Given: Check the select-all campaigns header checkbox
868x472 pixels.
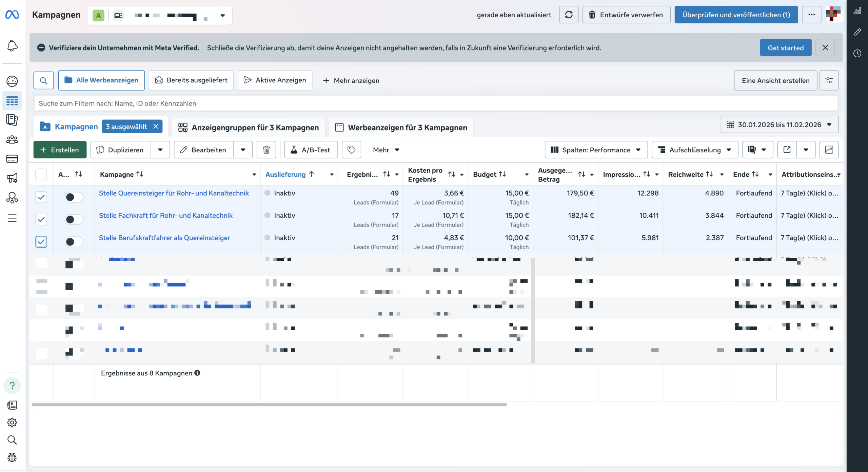Looking at the screenshot, I should 41,174.
